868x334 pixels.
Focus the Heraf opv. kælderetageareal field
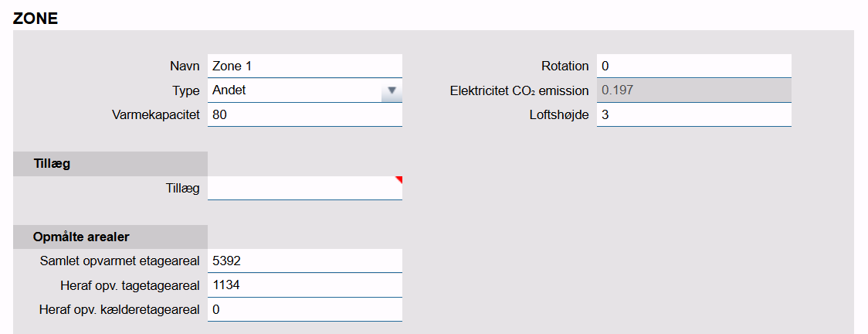(304, 309)
